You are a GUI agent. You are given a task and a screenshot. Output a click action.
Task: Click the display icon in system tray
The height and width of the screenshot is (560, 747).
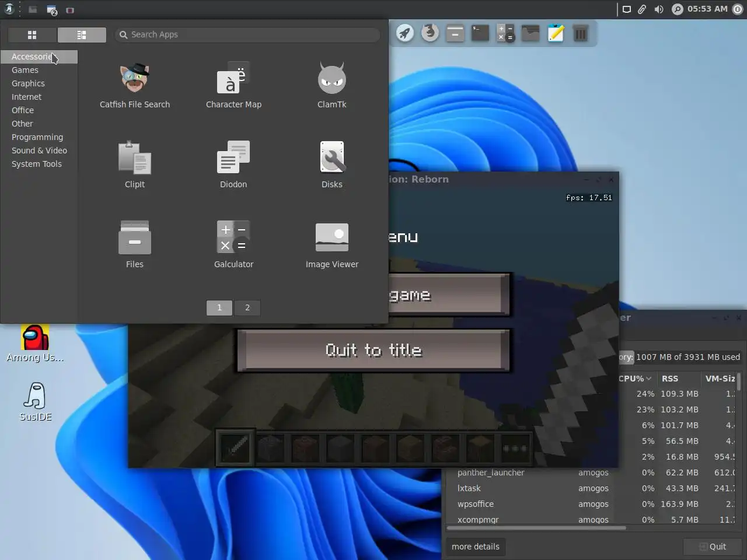(x=627, y=9)
